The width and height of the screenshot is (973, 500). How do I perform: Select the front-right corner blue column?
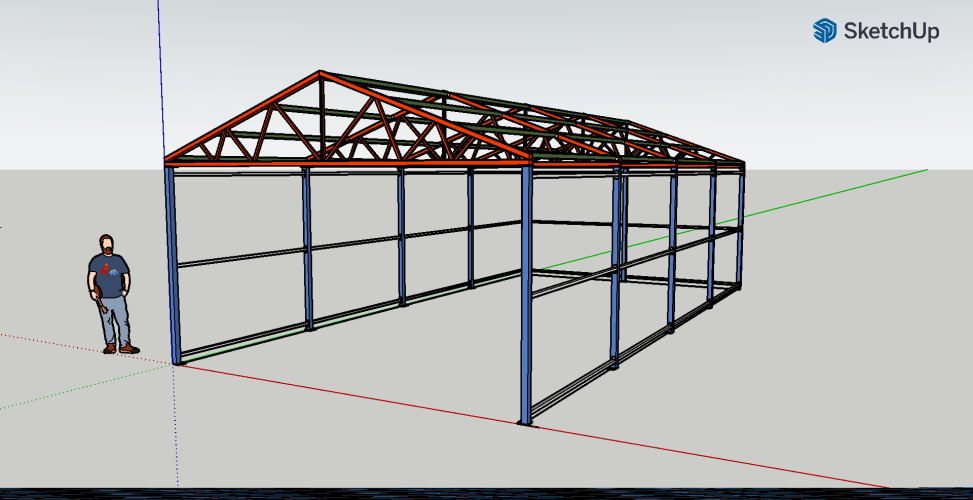pos(526,295)
